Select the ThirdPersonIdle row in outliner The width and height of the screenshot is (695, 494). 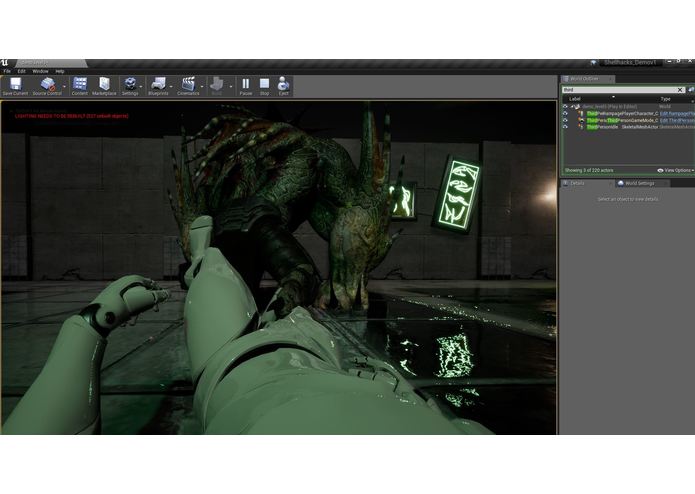click(628, 127)
